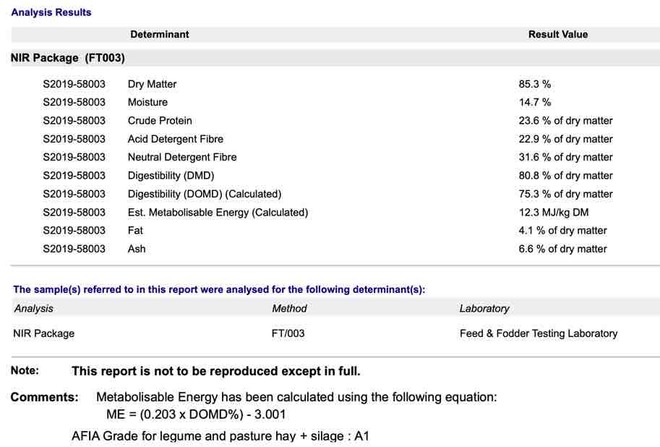Image resolution: width=660 pixels, height=447 pixels.
Task: Click the Dry Matter determinant label
Action: [x=152, y=84]
